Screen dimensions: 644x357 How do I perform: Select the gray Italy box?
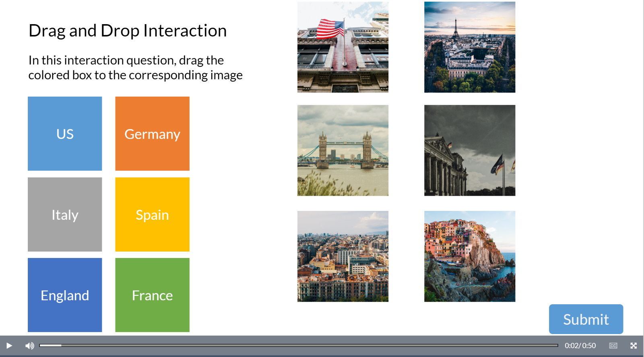pyautogui.click(x=65, y=215)
